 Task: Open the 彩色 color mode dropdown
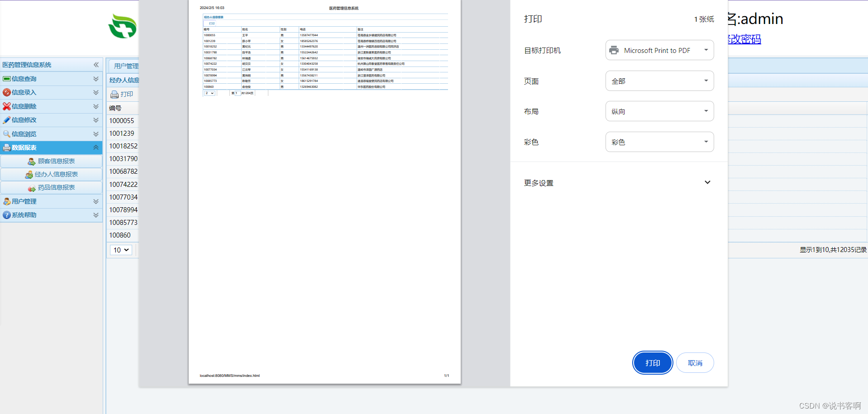[659, 142]
